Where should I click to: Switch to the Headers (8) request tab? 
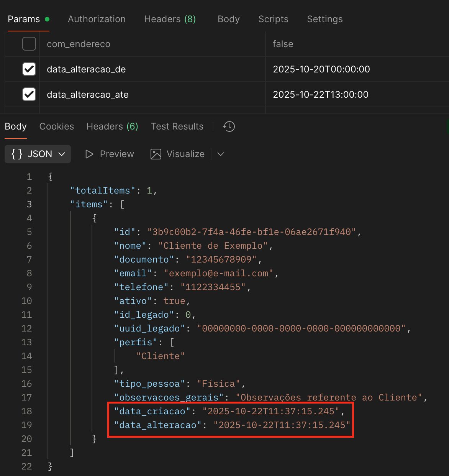click(170, 19)
